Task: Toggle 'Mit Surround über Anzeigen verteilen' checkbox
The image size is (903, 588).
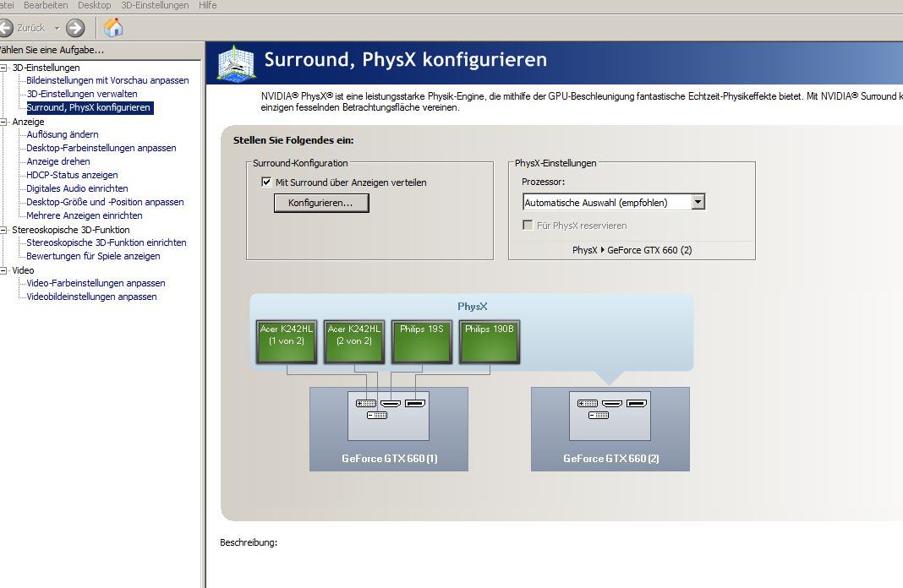Action: point(266,182)
